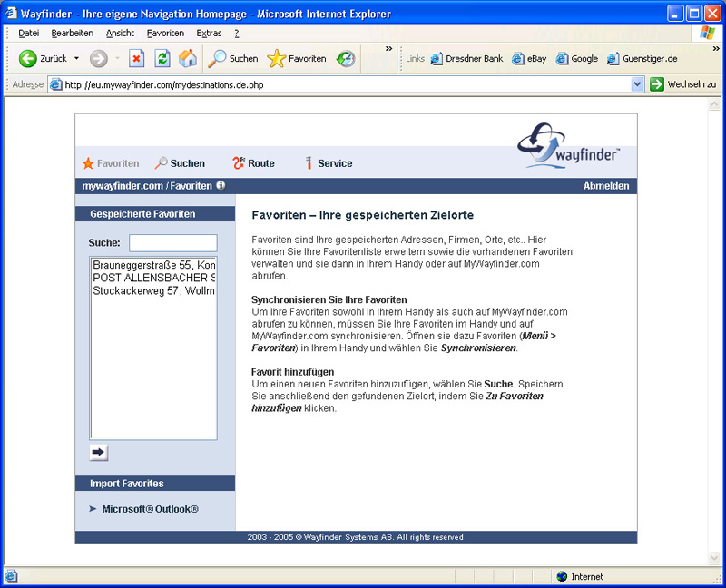Select the Stockackerweg 57 favorite entry
This screenshot has width=726, height=588.
coord(153,290)
